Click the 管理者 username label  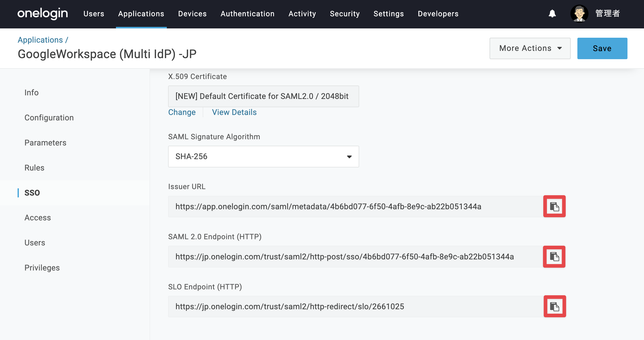[608, 13]
